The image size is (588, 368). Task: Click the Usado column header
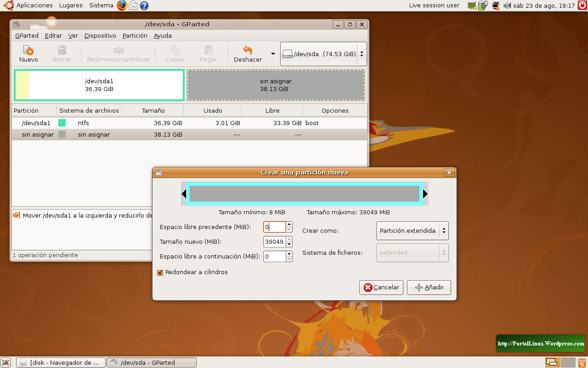213,110
